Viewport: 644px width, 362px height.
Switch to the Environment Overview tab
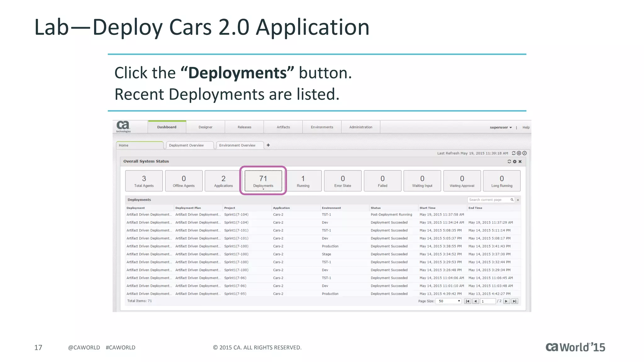tap(240, 145)
